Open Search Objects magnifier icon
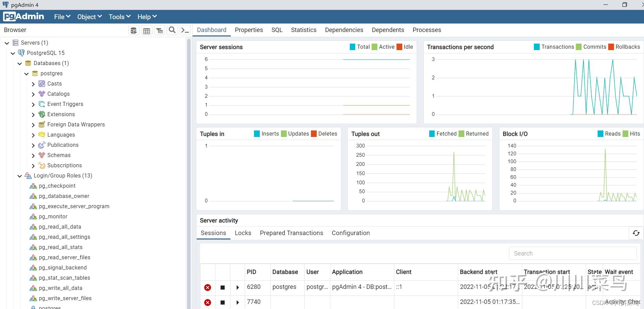The image size is (644, 309). [x=172, y=30]
